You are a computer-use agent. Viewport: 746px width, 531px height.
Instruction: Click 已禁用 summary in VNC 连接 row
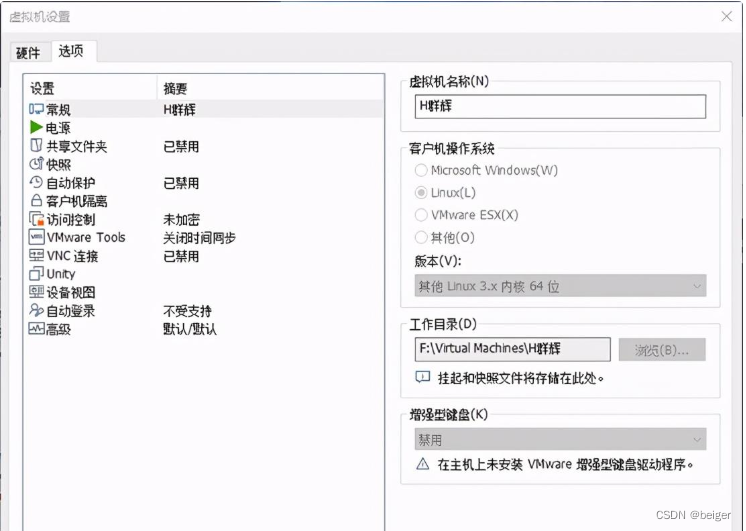tap(181, 256)
